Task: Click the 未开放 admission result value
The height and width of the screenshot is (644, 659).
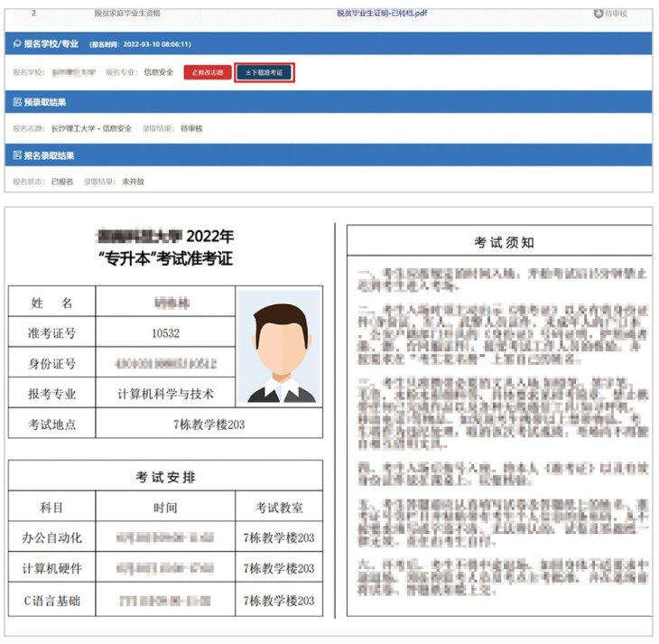Action: click(133, 182)
